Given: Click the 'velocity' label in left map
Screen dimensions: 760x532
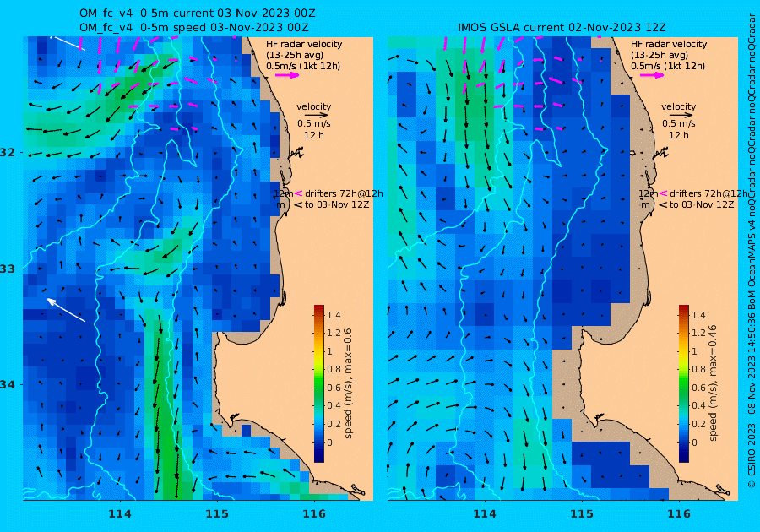Looking at the screenshot, I should [x=313, y=106].
